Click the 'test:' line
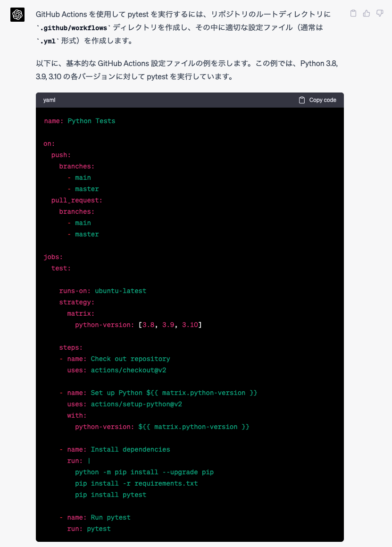Image resolution: width=392 pixels, height=547 pixels. coord(61,268)
